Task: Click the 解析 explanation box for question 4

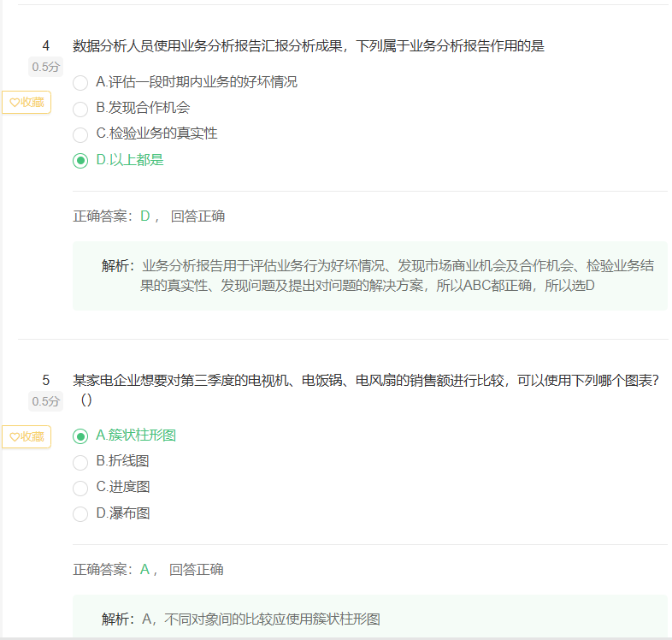Action: point(370,276)
